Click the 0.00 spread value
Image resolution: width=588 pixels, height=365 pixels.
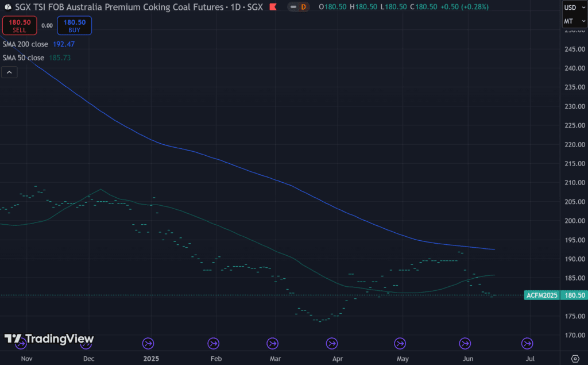(x=47, y=25)
